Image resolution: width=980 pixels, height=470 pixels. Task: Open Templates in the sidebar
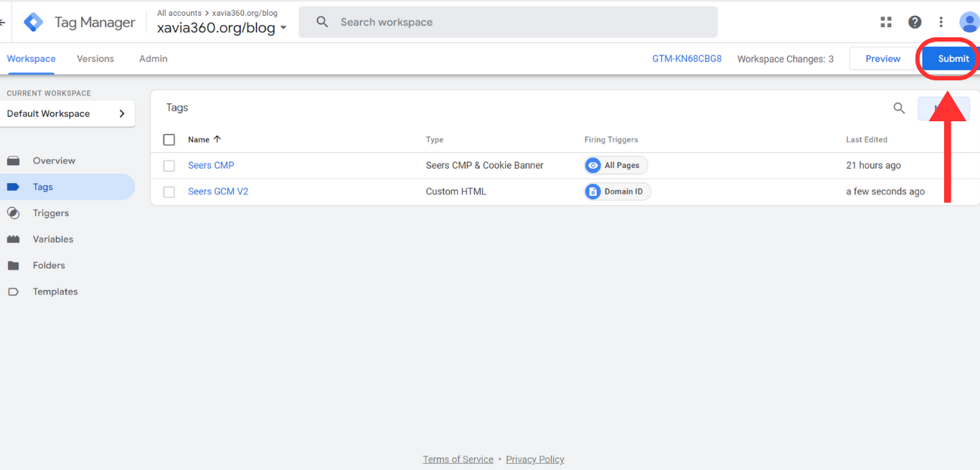coord(55,291)
